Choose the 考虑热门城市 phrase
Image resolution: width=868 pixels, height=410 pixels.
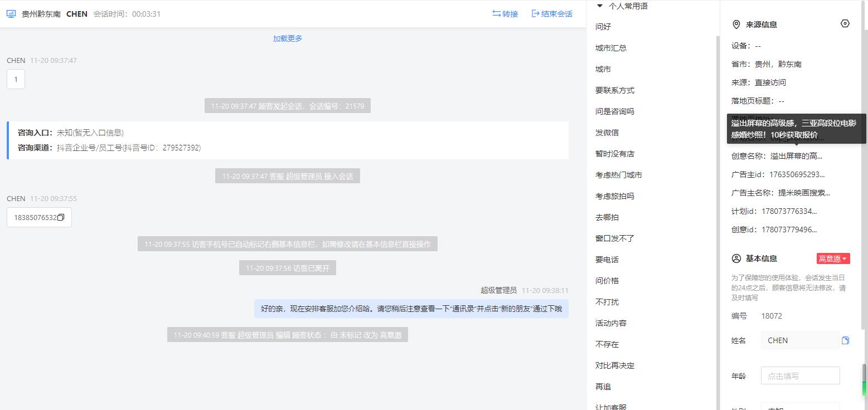tap(619, 175)
